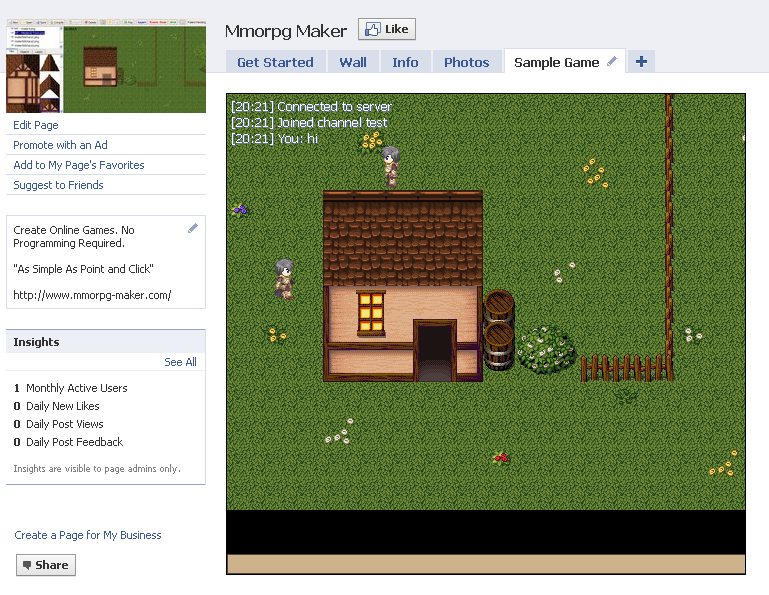
Task: Click Suggest to Friends link
Action: point(58,185)
